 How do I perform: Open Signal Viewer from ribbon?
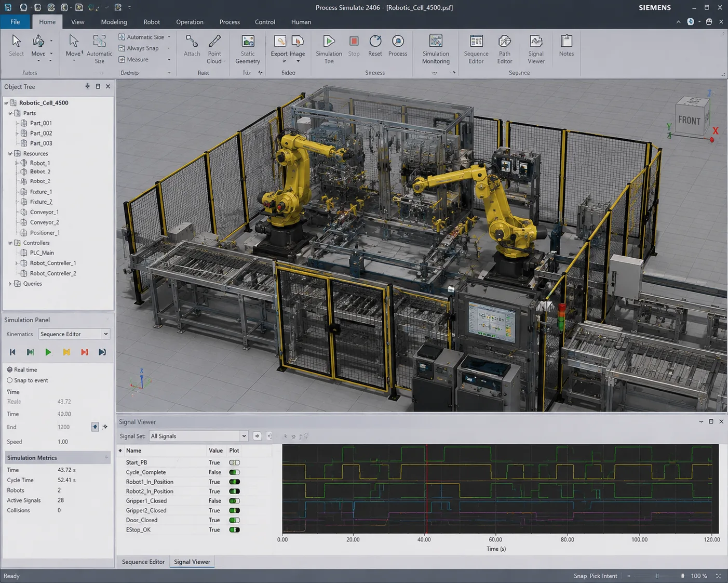coord(536,49)
